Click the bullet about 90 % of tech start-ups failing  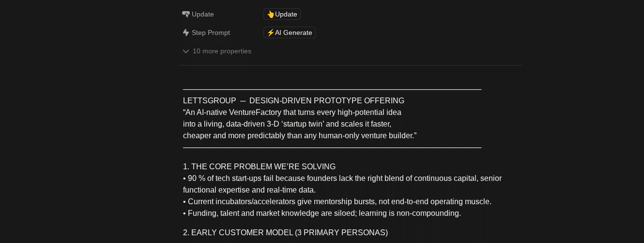342,178
